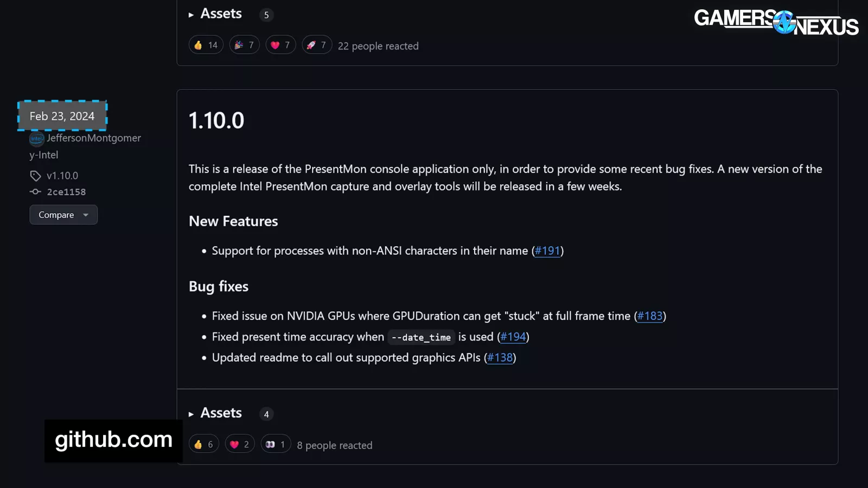Click the party popper reaction with 7
Screen dimensions: 868x488
click(244, 45)
